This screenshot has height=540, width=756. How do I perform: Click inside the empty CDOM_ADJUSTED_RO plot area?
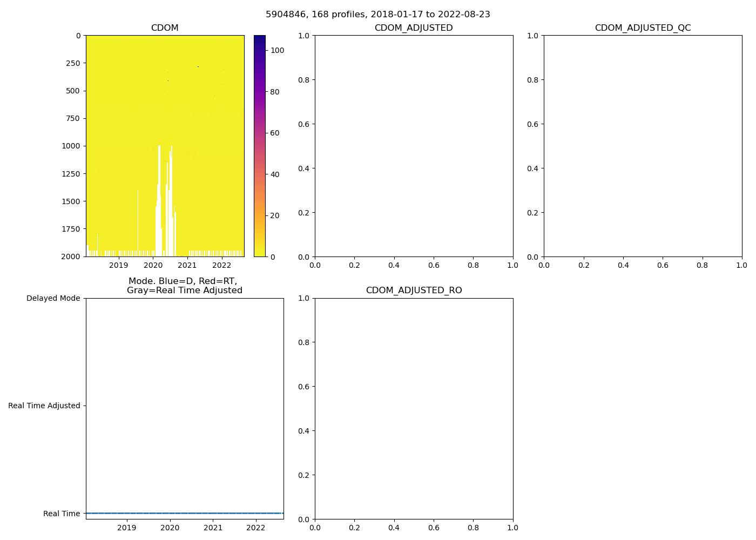pos(414,409)
